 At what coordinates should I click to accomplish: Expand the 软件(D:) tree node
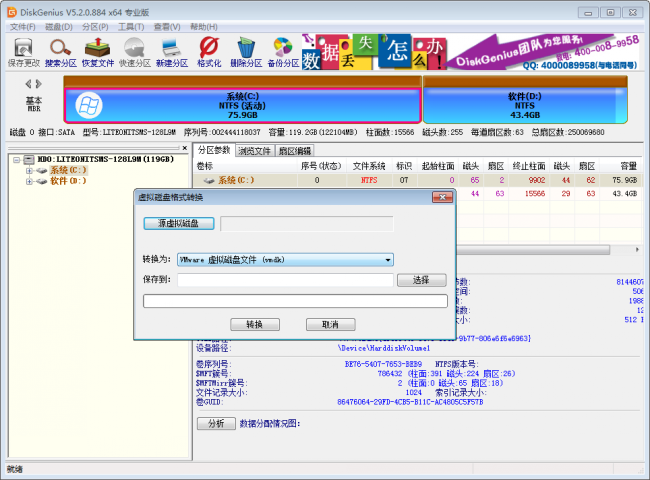coord(29,181)
